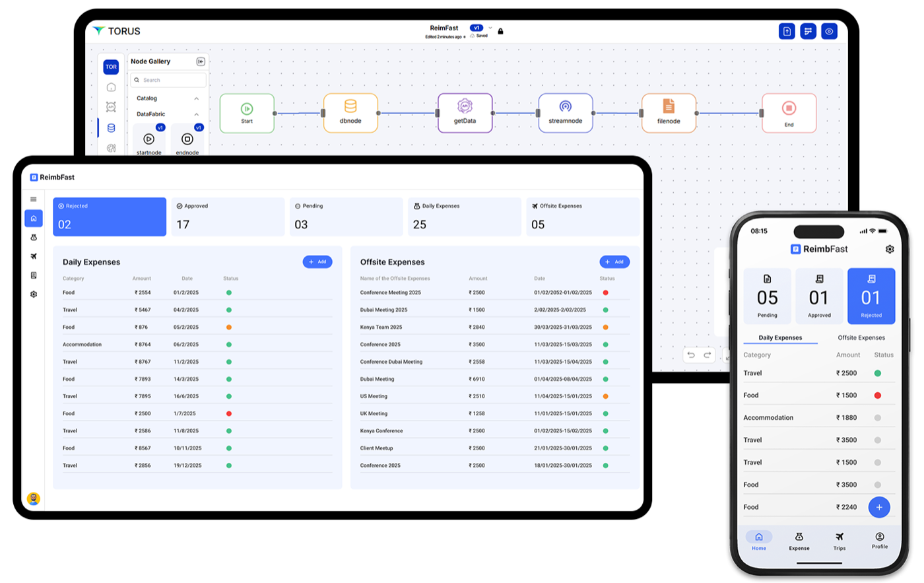Viewport: 924px width, 583px height.
Task: Click the Node Gallery search field
Action: [168, 80]
